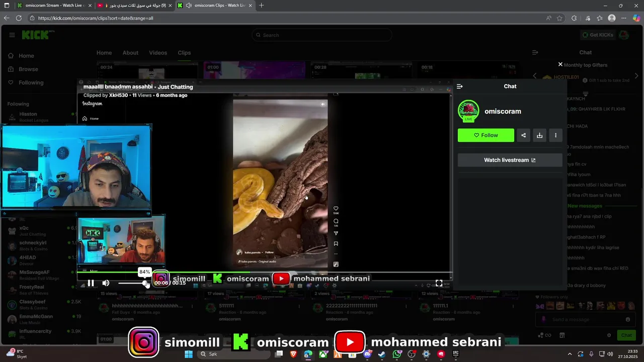Seek on the clip progress bar
The image size is (644, 362).
coord(265,272)
